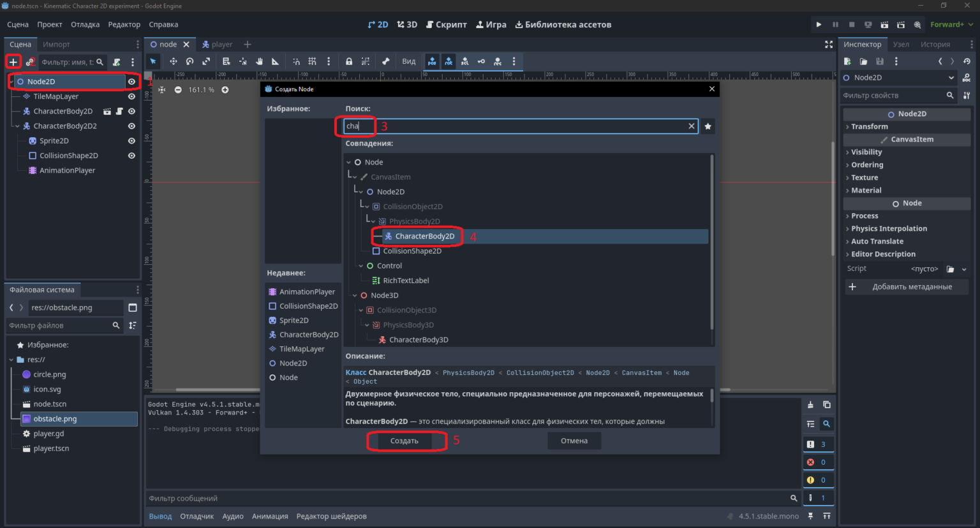Image resolution: width=980 pixels, height=528 pixels.
Task: Click create new resource icon in Inspector
Action: click(x=847, y=61)
